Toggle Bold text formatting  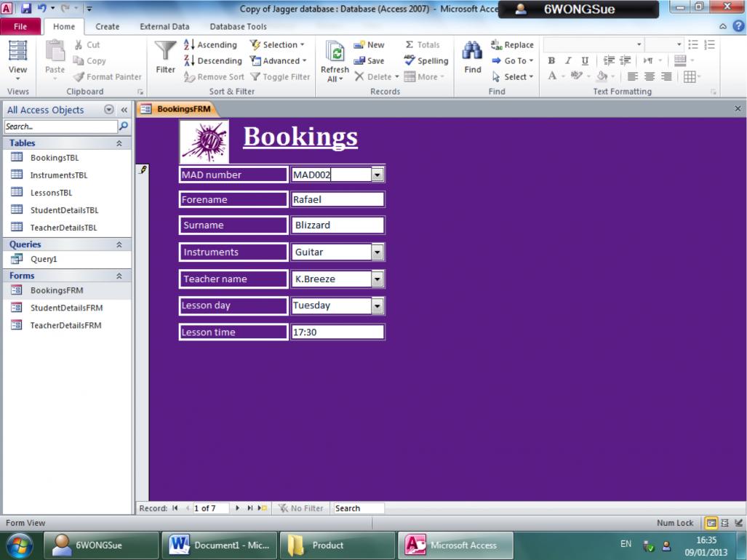coord(551,61)
